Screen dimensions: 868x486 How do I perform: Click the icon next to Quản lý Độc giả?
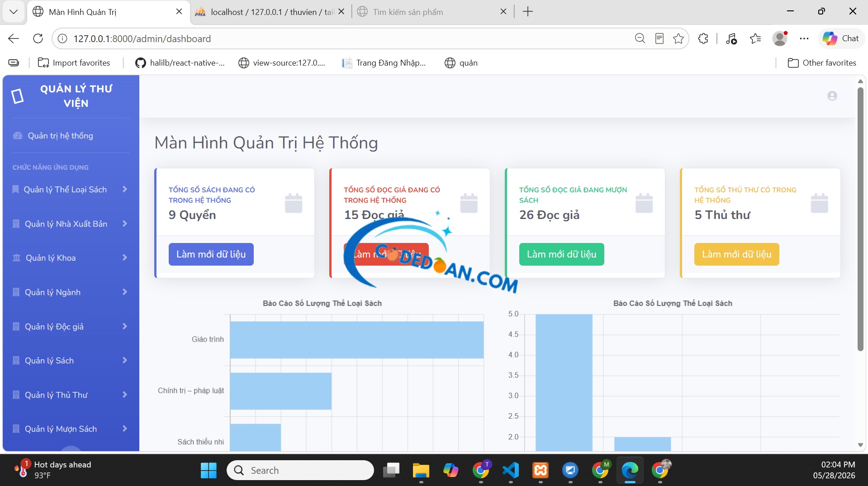click(x=16, y=326)
